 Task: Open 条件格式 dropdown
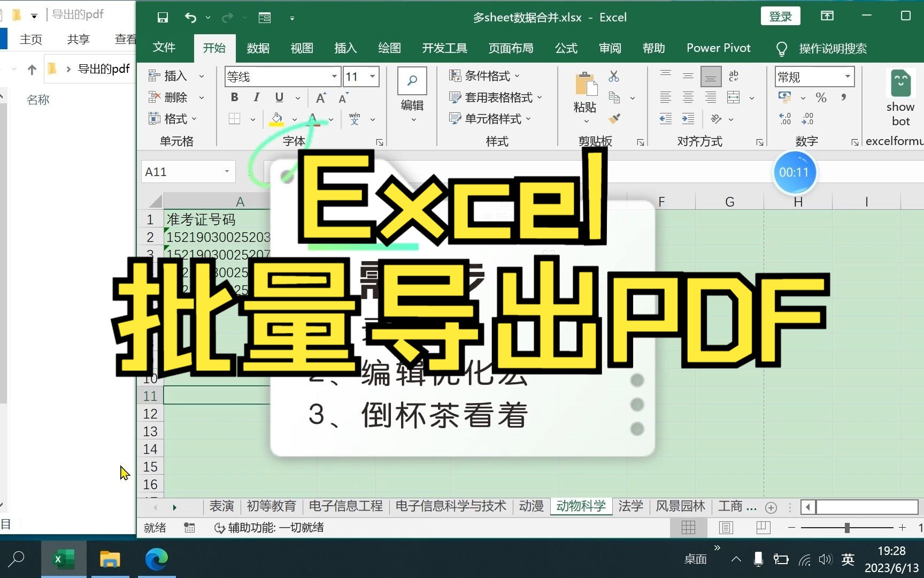click(x=484, y=76)
